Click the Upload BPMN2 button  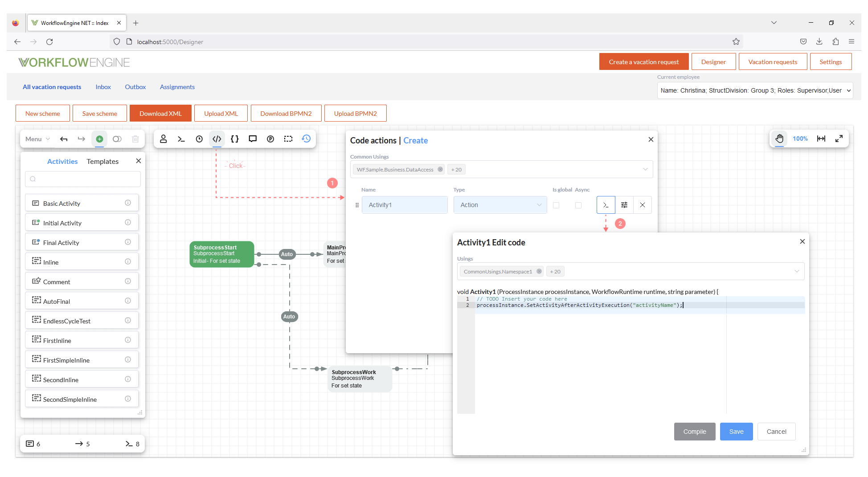point(356,113)
